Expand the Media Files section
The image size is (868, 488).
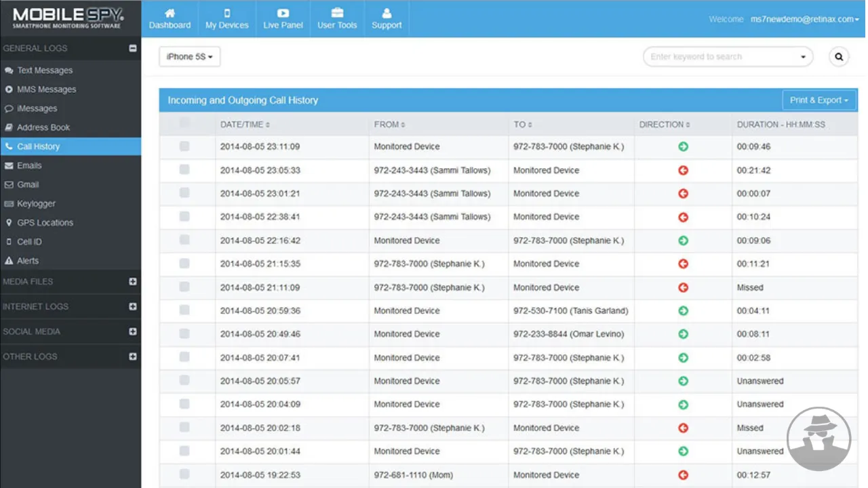click(133, 281)
